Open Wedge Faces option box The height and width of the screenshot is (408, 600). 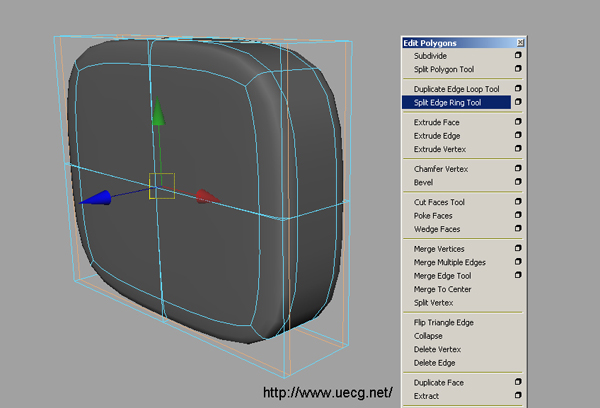click(x=518, y=228)
